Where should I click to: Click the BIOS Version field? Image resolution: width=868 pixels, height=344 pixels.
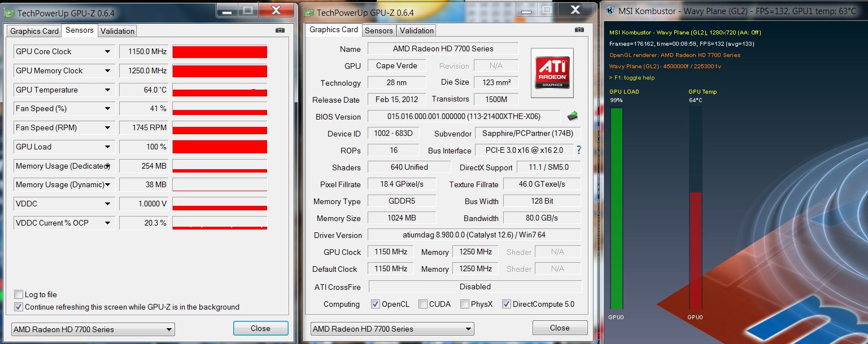464,116
